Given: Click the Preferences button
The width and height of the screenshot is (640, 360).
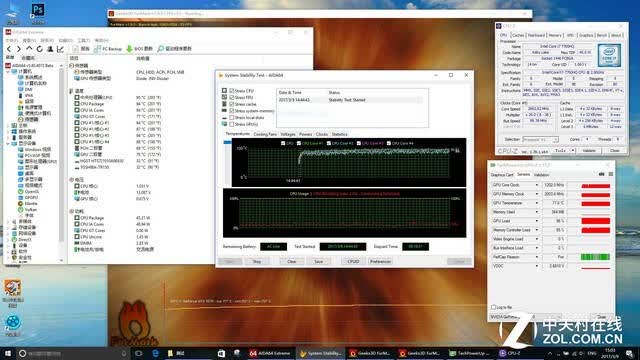Looking at the screenshot, I should (380, 261).
